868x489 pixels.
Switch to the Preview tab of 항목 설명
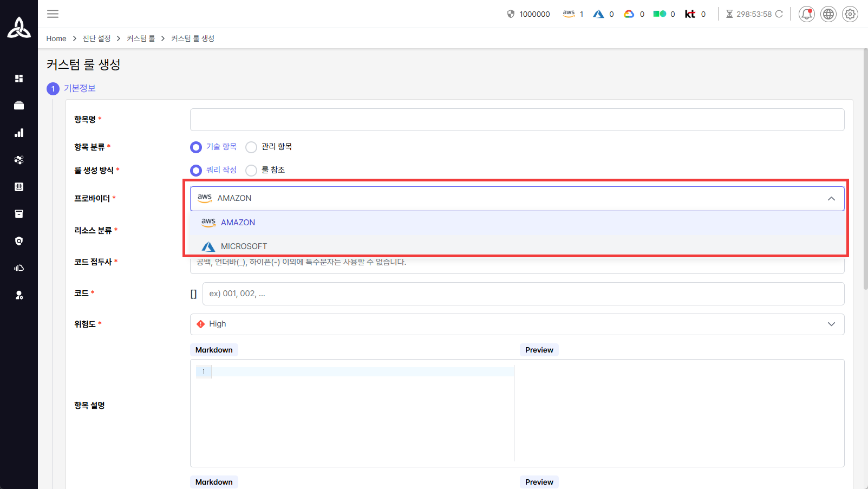[539, 350]
